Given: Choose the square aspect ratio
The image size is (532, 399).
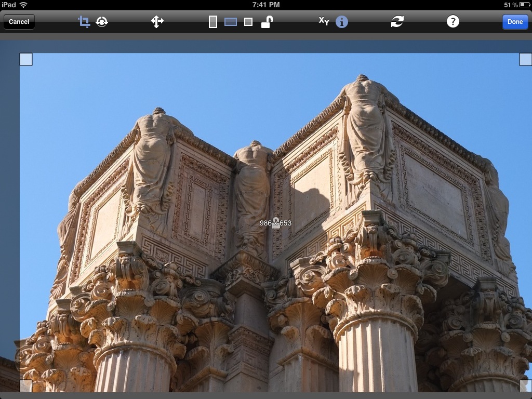Looking at the screenshot, I should (x=248, y=22).
